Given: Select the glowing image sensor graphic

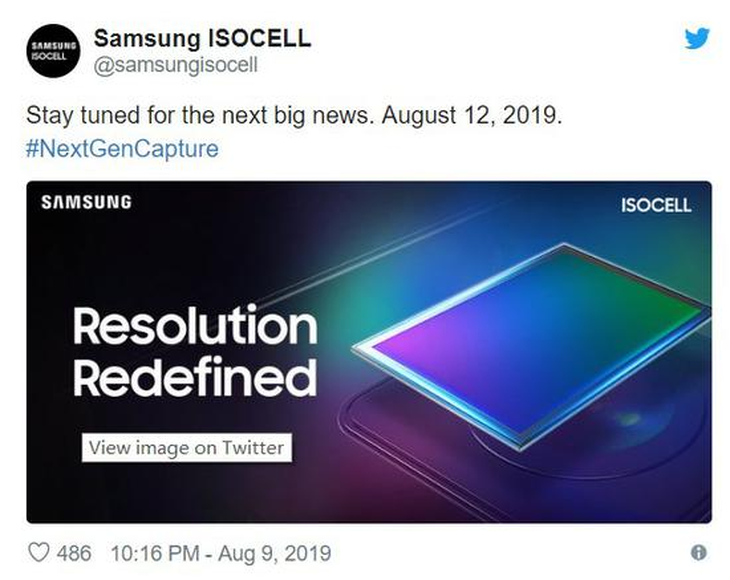Looking at the screenshot, I should click(x=531, y=346).
